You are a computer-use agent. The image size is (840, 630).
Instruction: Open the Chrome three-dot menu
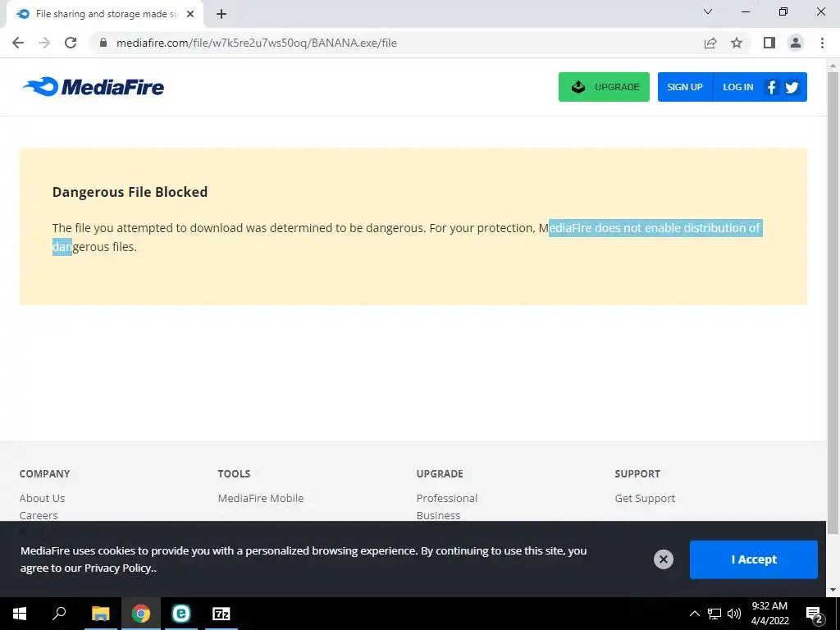(822, 43)
